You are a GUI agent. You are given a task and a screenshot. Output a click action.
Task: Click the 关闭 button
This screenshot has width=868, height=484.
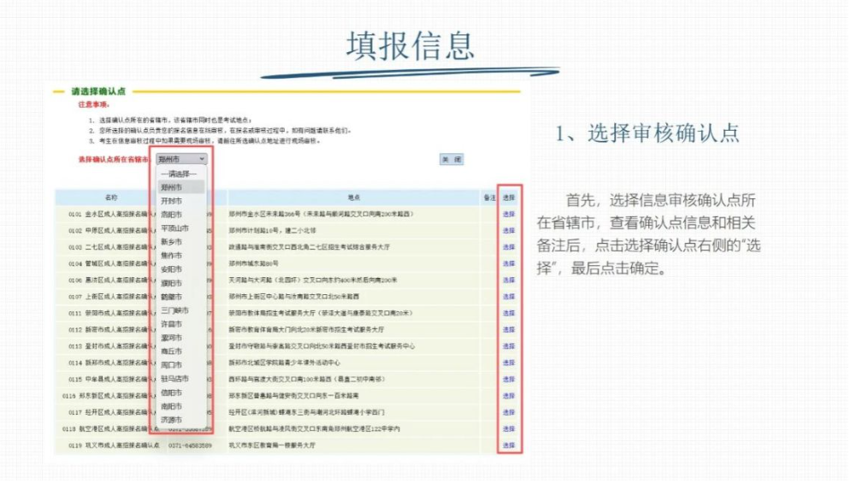coord(452,160)
